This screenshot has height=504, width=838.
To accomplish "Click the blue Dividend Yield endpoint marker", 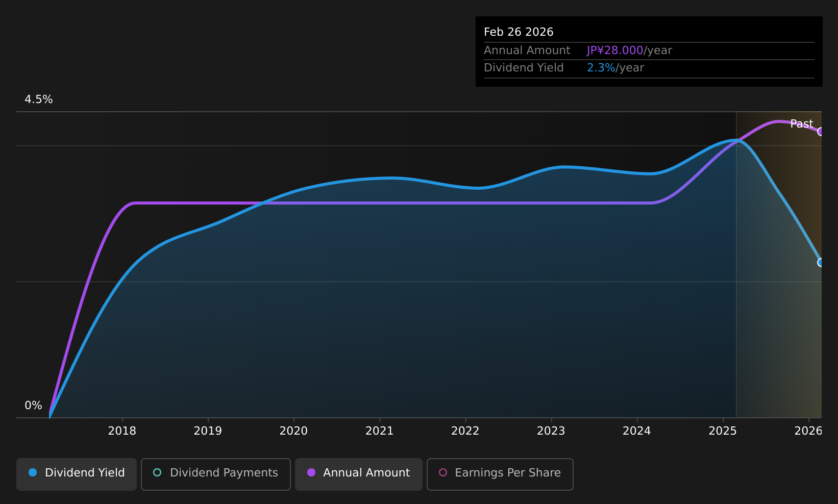I will [821, 263].
